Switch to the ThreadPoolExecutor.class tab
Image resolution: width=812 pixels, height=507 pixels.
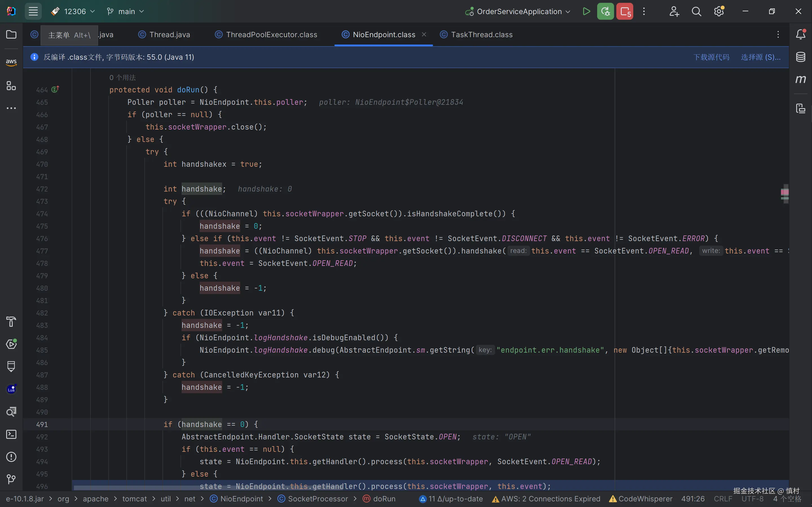coord(271,35)
